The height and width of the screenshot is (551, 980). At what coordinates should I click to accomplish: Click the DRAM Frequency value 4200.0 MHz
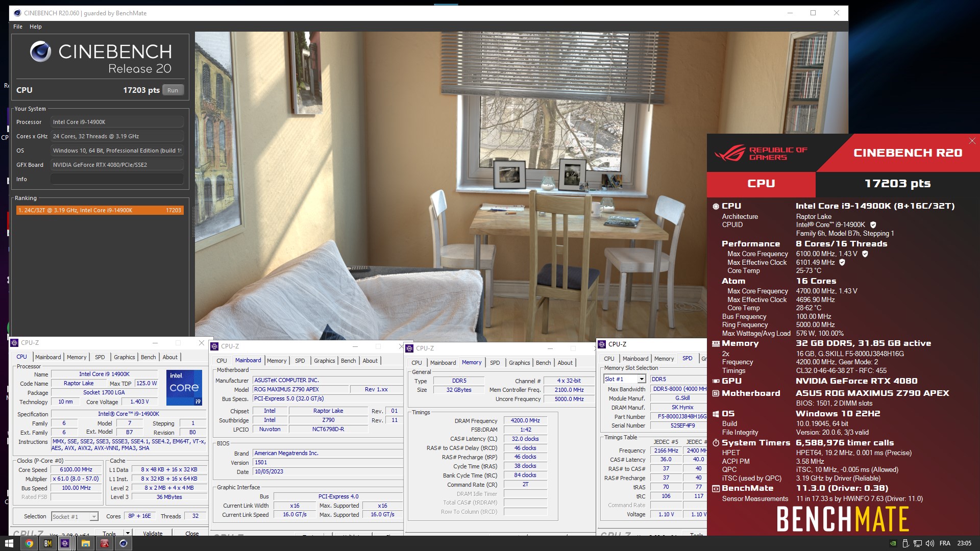click(525, 420)
